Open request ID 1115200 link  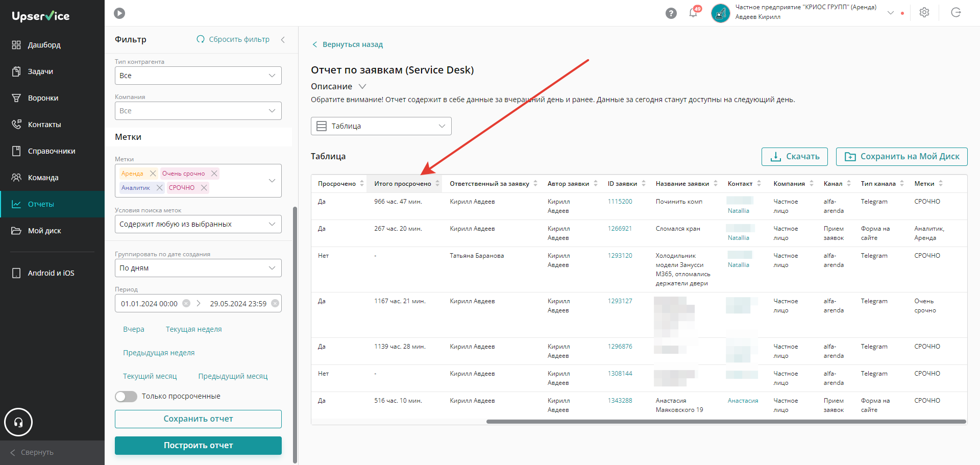tap(620, 202)
